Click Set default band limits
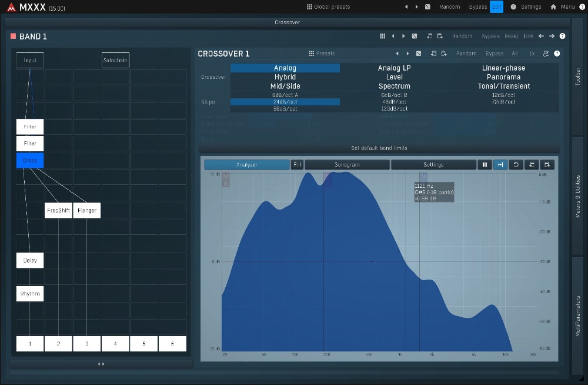The image size is (588, 385). [x=379, y=148]
